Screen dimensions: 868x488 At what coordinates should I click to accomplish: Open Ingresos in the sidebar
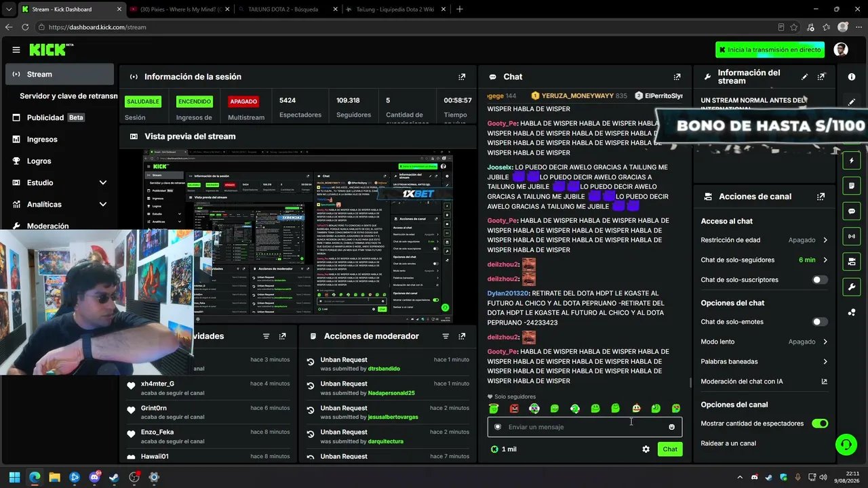[x=60, y=140]
